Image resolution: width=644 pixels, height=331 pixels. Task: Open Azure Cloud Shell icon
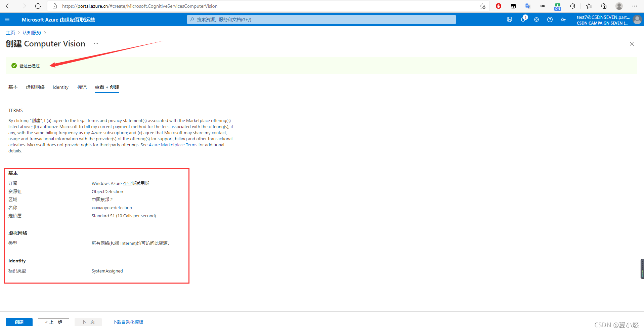pyautogui.click(x=510, y=20)
